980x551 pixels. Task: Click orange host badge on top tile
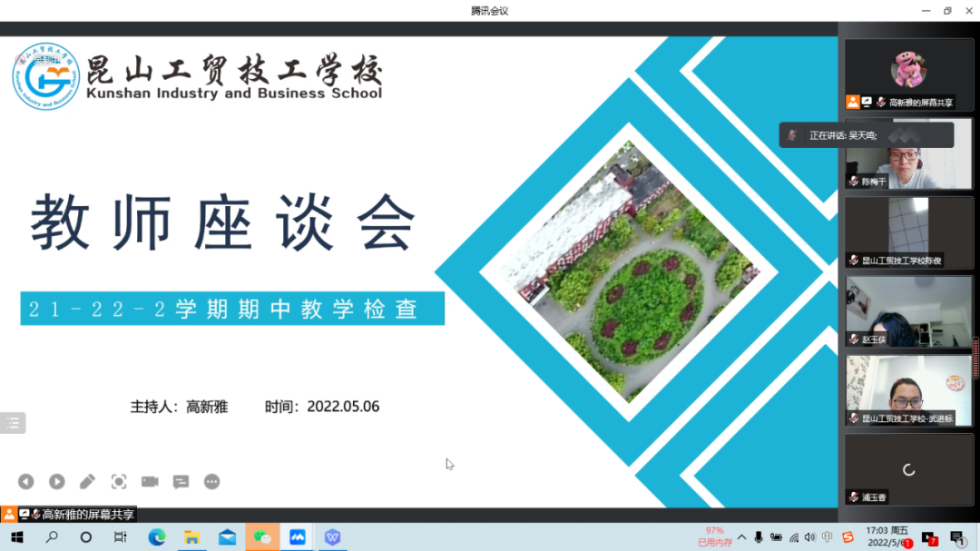coord(853,102)
